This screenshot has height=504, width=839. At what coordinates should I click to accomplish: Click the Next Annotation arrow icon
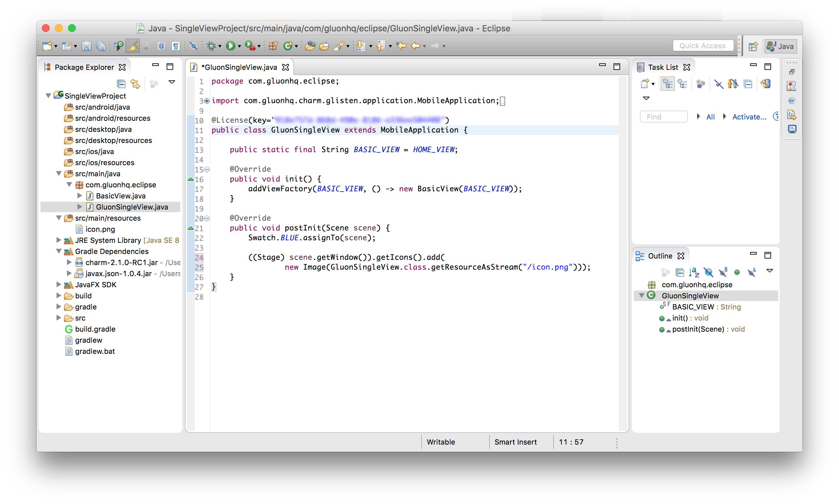[x=361, y=46]
